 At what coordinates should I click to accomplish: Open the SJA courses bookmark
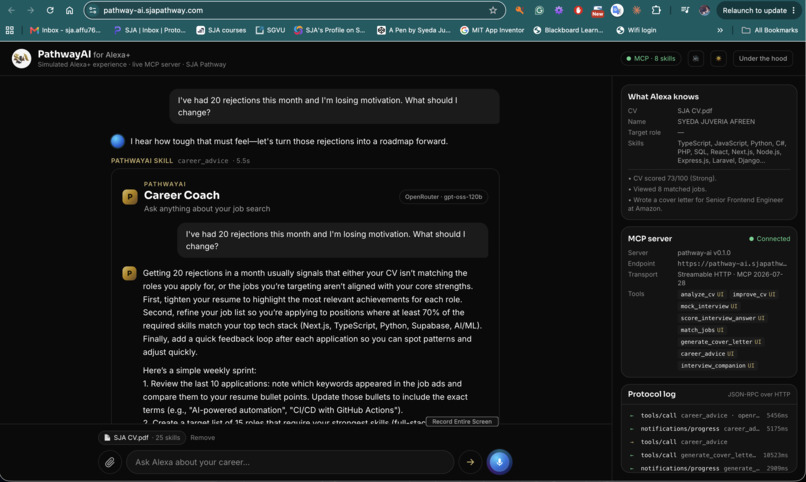(x=221, y=30)
